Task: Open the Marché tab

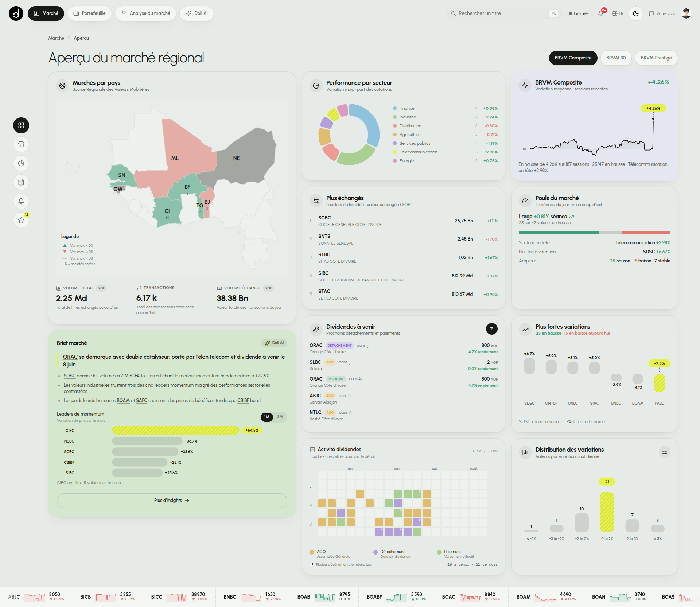Action: coord(46,13)
